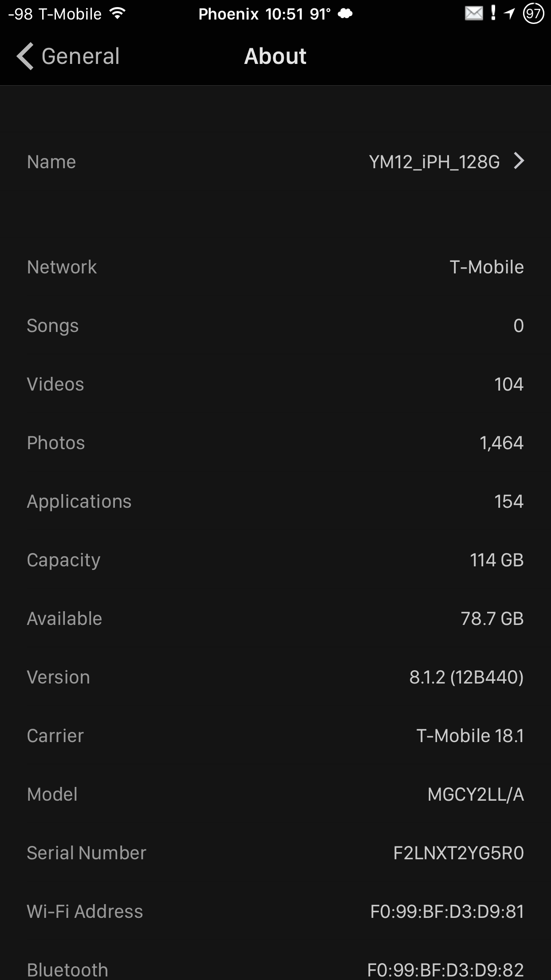The width and height of the screenshot is (551, 980).
Task: Select the Serial Number value
Action: coord(458,853)
